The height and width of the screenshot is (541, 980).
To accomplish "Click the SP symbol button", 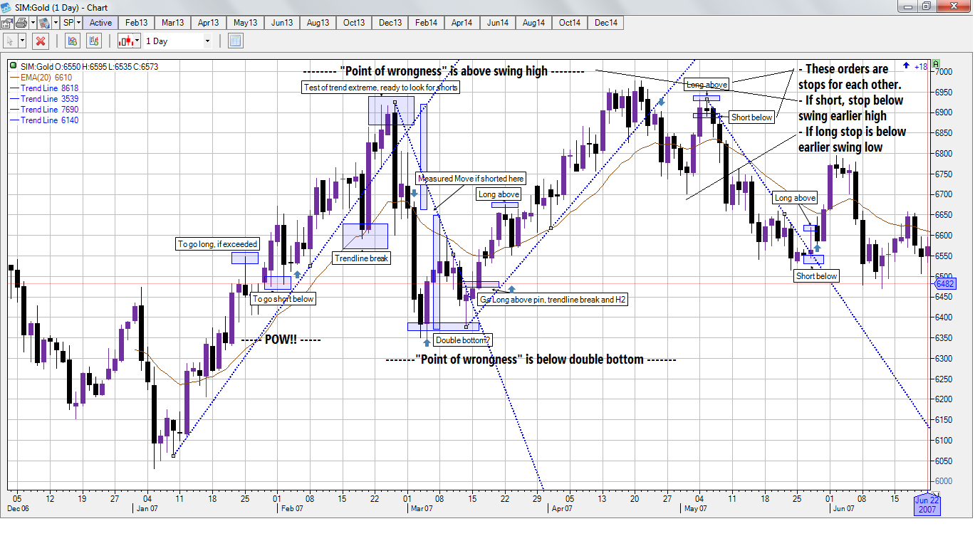I will (x=68, y=23).
